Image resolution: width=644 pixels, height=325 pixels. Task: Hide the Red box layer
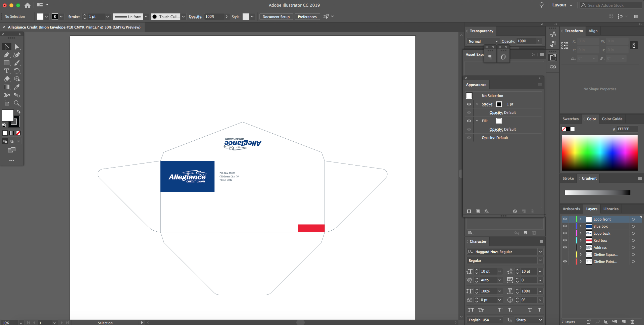(x=565, y=240)
